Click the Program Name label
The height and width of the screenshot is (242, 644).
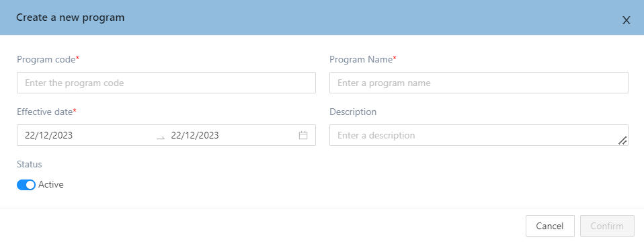pos(361,60)
